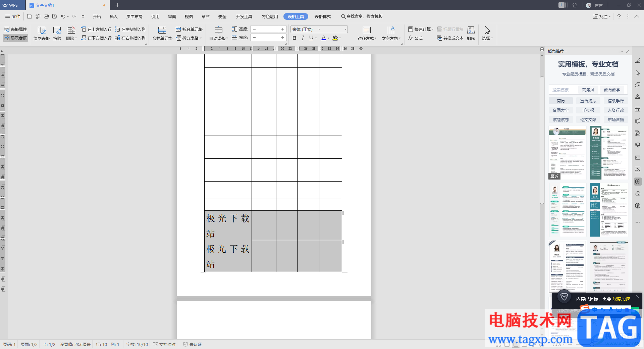Open the fx 公式 formula dialog
Screen dimensions: 644x349
(x=415, y=38)
